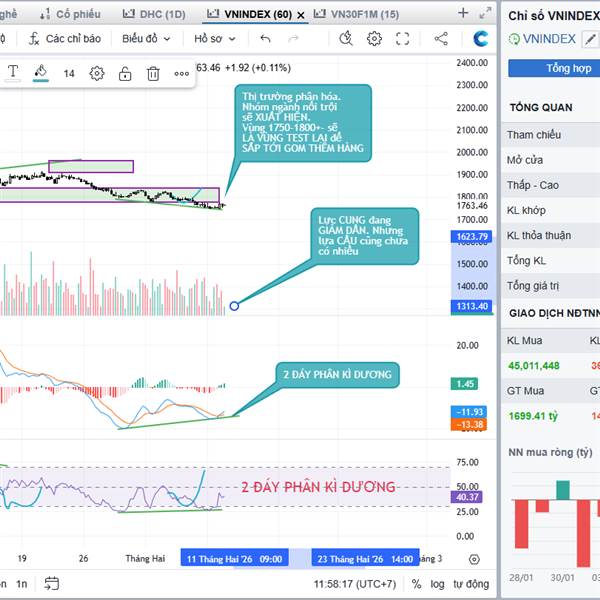
Task: Click the -11.93 MACD value label
Action: 469,412
